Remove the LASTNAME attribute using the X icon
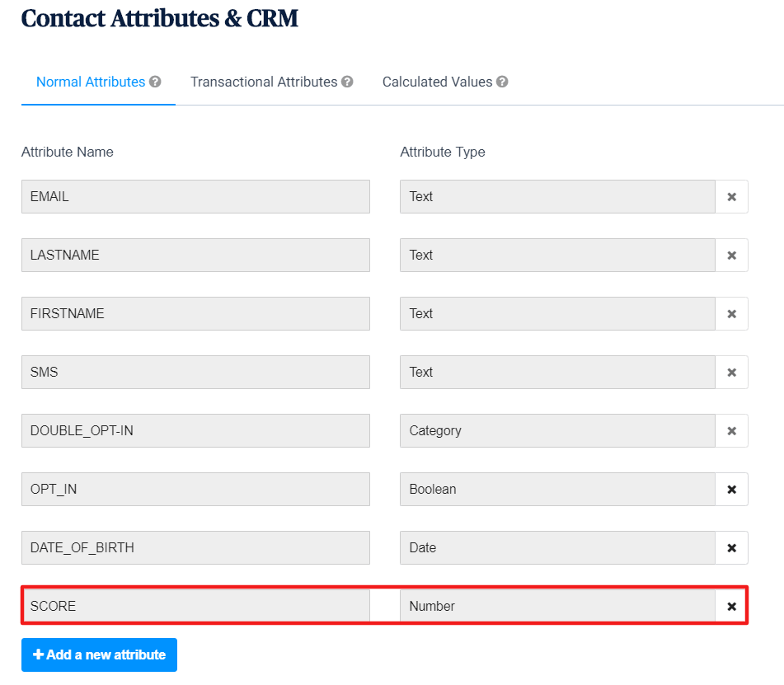 pyautogui.click(x=731, y=256)
